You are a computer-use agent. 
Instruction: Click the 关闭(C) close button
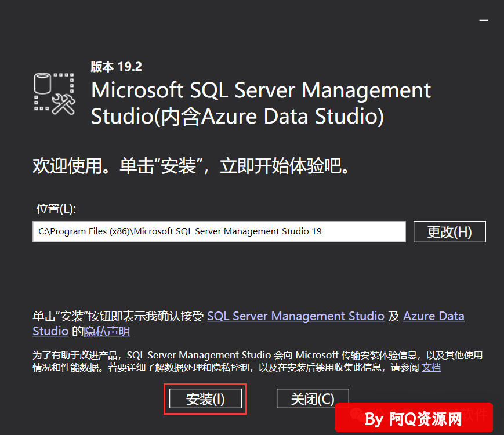click(x=313, y=398)
